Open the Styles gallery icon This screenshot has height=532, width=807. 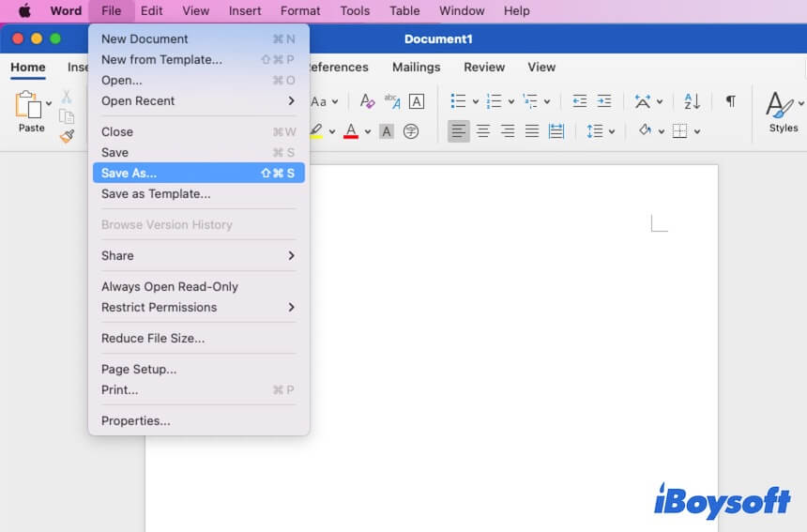[782, 104]
